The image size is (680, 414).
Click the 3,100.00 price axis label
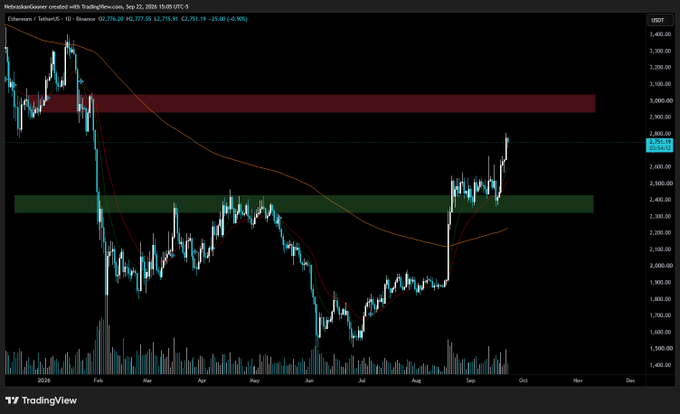point(661,84)
